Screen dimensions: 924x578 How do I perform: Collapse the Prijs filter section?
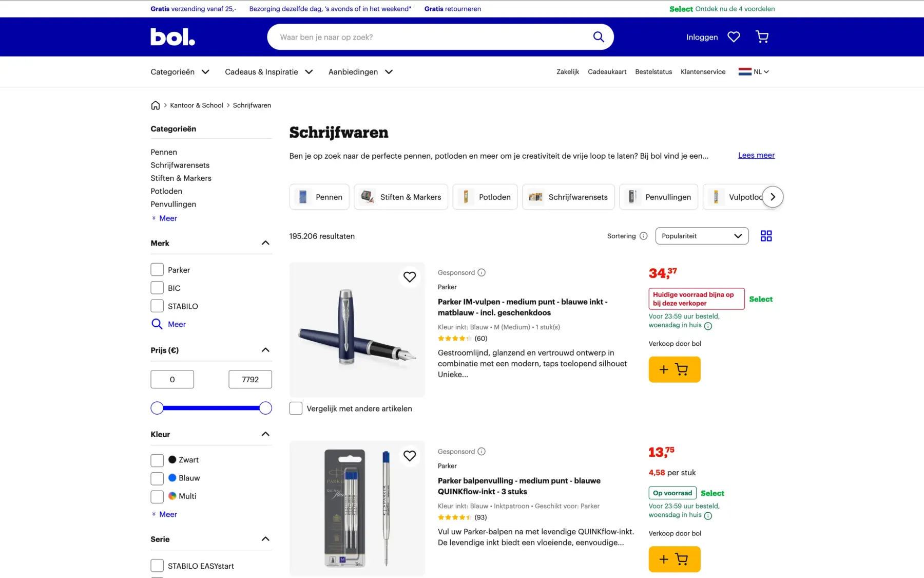(265, 350)
